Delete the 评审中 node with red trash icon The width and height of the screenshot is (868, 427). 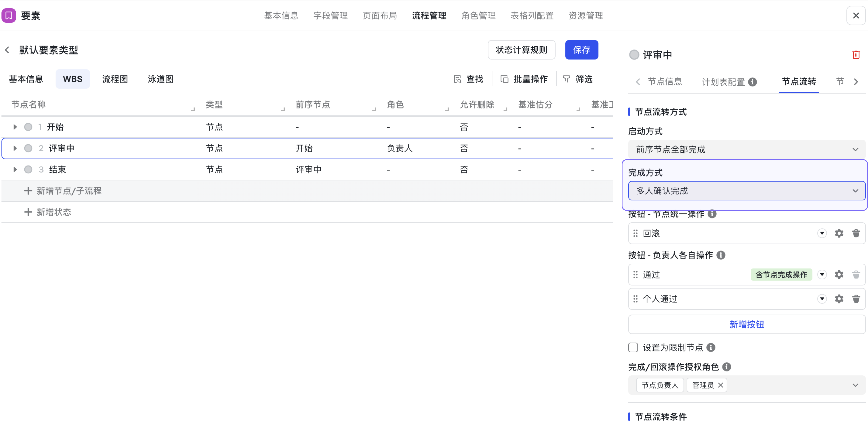[x=856, y=54]
